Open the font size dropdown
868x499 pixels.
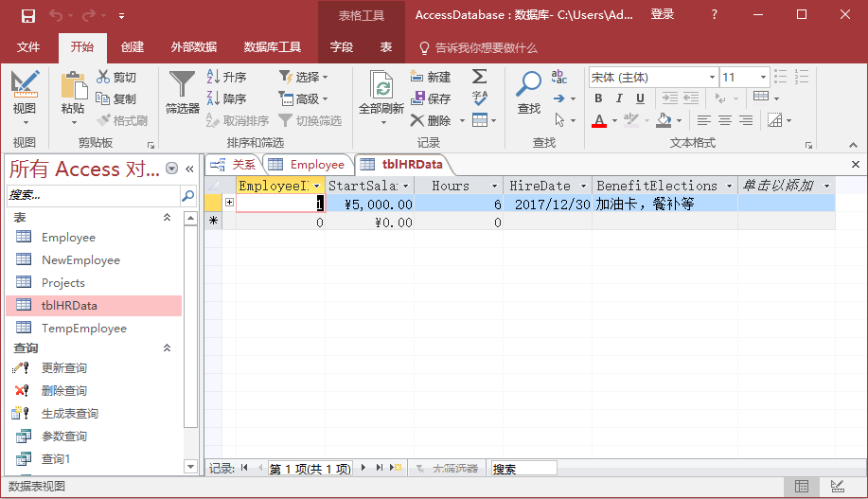(x=762, y=77)
